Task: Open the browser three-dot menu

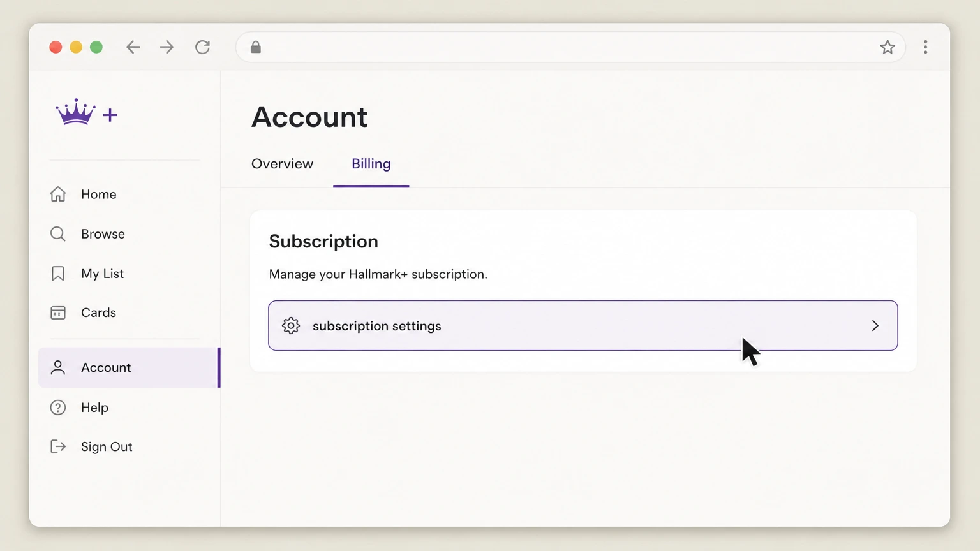Action: (926, 47)
